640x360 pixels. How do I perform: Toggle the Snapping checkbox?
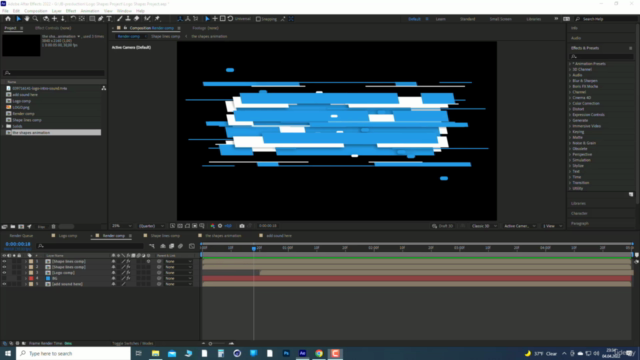pos(258,19)
